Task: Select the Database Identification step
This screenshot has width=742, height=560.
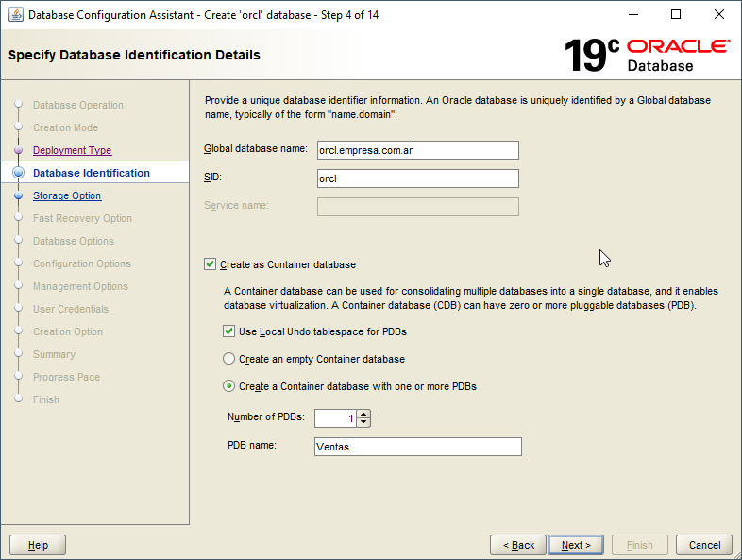Action: tap(91, 173)
